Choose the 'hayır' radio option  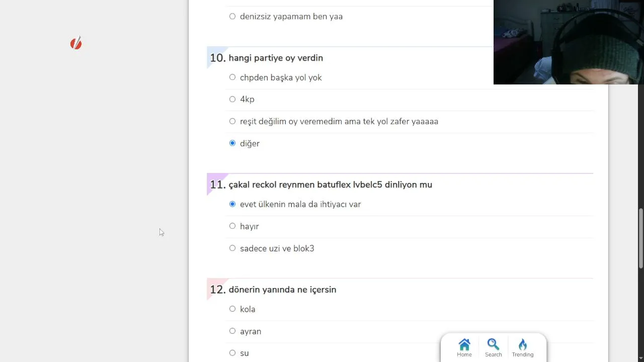232,226
